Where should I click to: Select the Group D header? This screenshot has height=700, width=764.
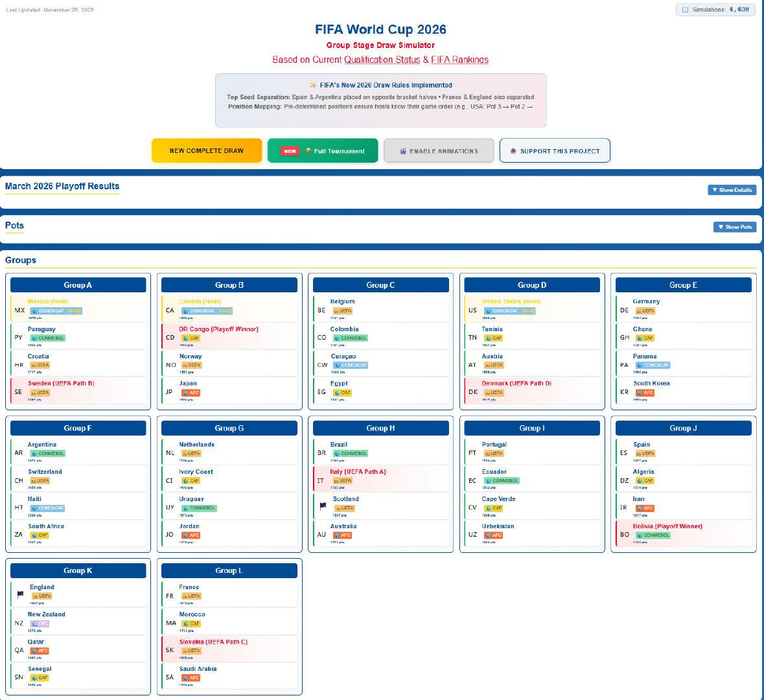click(x=532, y=285)
